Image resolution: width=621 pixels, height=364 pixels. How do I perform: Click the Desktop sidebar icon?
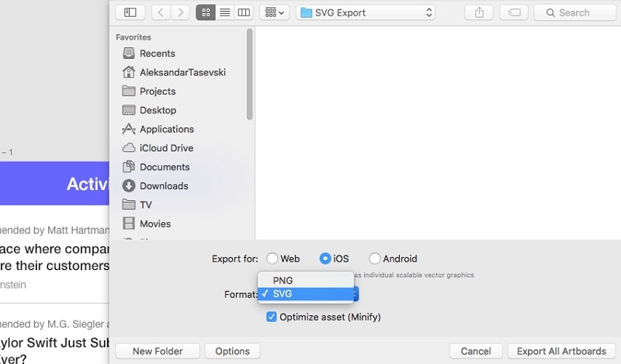point(128,110)
